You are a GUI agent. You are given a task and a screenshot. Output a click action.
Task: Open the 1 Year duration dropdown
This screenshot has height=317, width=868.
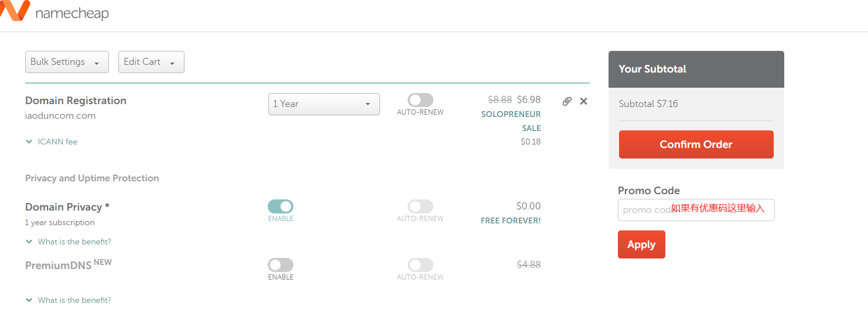click(324, 104)
